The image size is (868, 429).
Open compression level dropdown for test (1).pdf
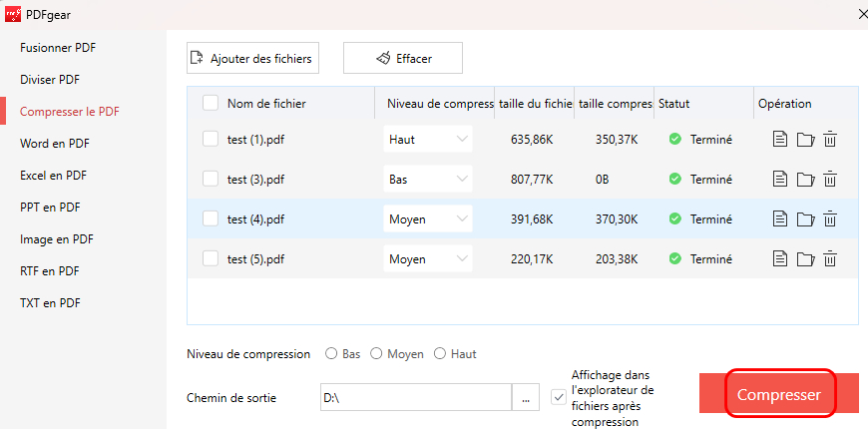coord(428,140)
